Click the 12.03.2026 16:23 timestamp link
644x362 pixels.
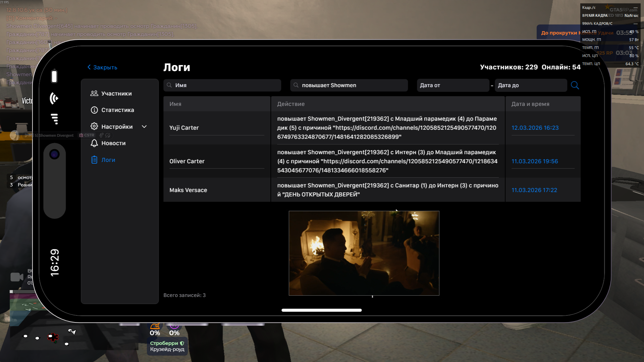coord(535,128)
